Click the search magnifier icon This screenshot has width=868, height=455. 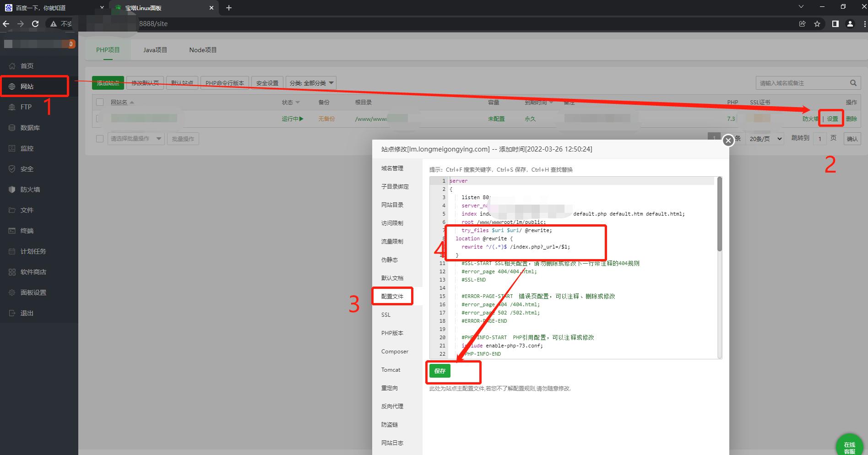(x=853, y=83)
